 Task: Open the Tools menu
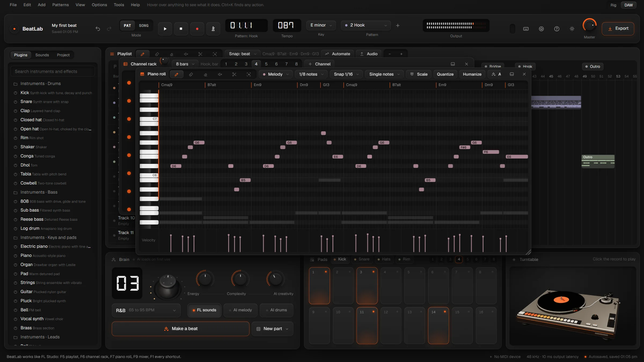[x=119, y=5]
